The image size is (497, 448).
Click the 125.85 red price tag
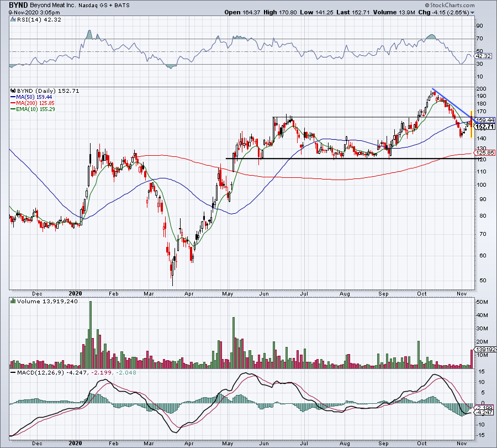pos(485,153)
